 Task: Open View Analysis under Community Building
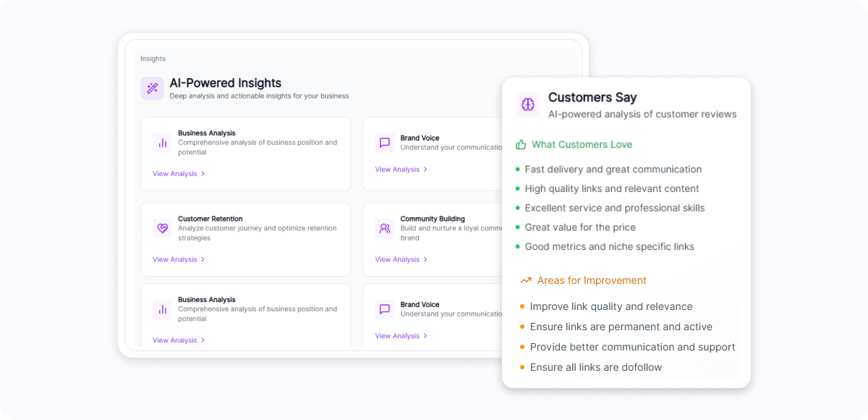(x=397, y=259)
